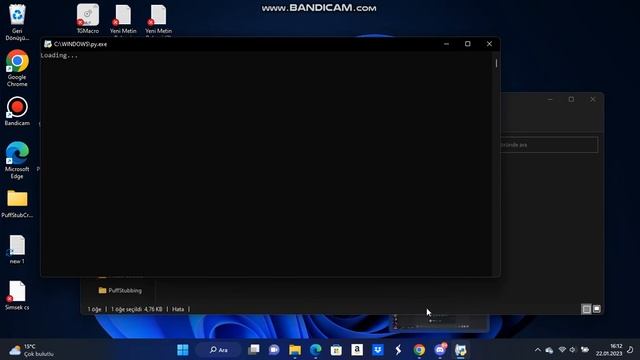Screen dimensions: 640x360
Task: Click the 'Hata' status bar entry
Action: click(178, 309)
